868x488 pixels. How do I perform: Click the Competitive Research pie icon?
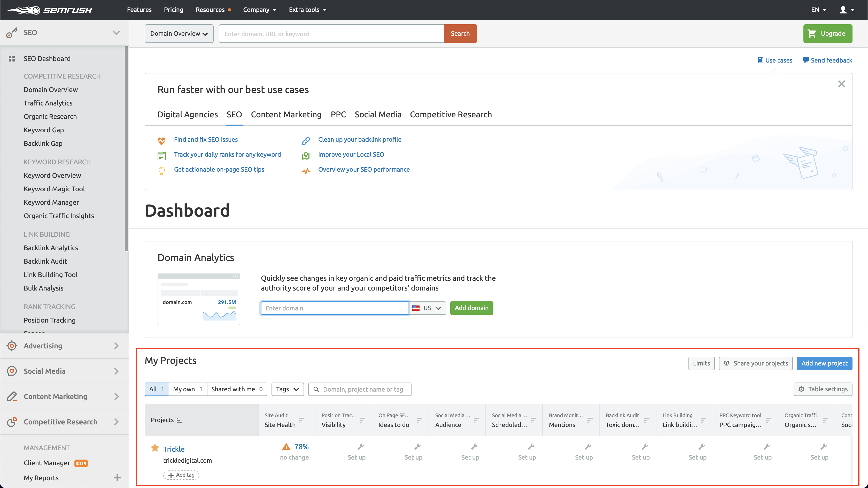(x=12, y=422)
